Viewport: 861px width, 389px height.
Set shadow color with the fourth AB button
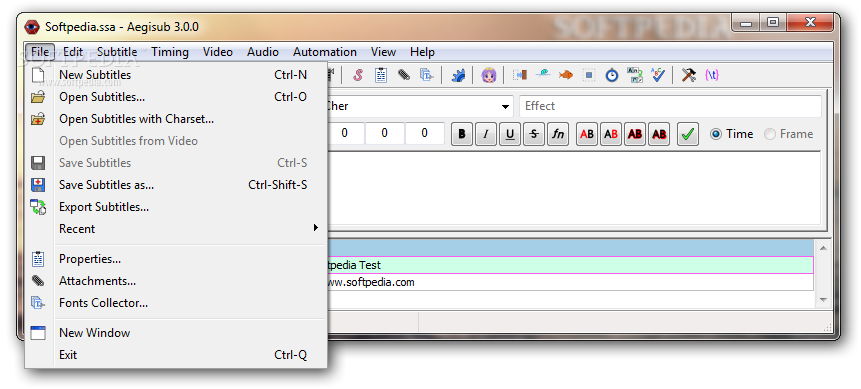[x=659, y=134]
